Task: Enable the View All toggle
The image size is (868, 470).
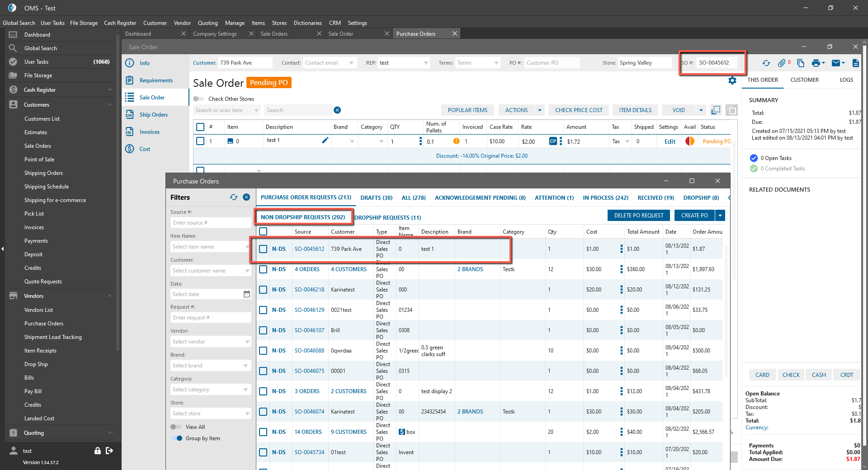Action: pyautogui.click(x=176, y=427)
